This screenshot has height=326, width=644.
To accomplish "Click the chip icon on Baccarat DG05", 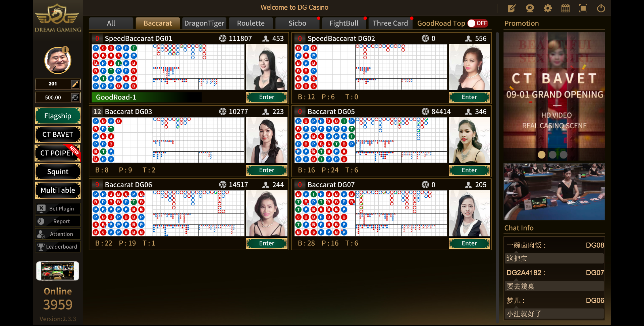I will click(425, 112).
